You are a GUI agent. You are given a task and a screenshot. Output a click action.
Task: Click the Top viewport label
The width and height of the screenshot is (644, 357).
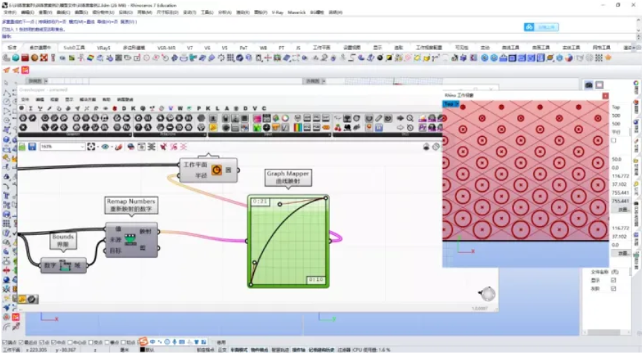(x=450, y=104)
